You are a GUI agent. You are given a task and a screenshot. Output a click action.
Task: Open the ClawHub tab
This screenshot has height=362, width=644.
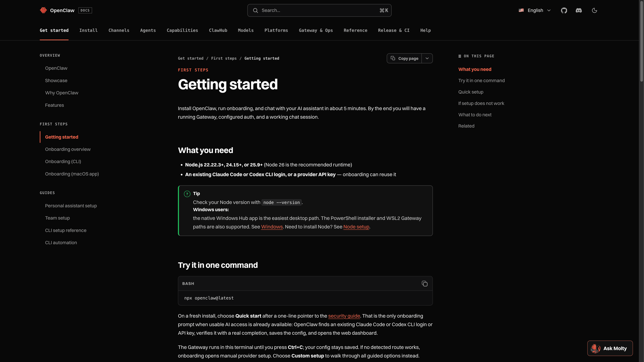[x=218, y=30]
